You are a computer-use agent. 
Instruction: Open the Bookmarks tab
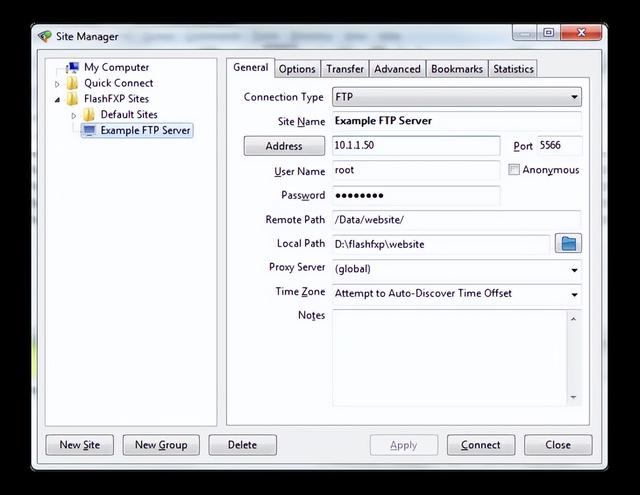457,69
